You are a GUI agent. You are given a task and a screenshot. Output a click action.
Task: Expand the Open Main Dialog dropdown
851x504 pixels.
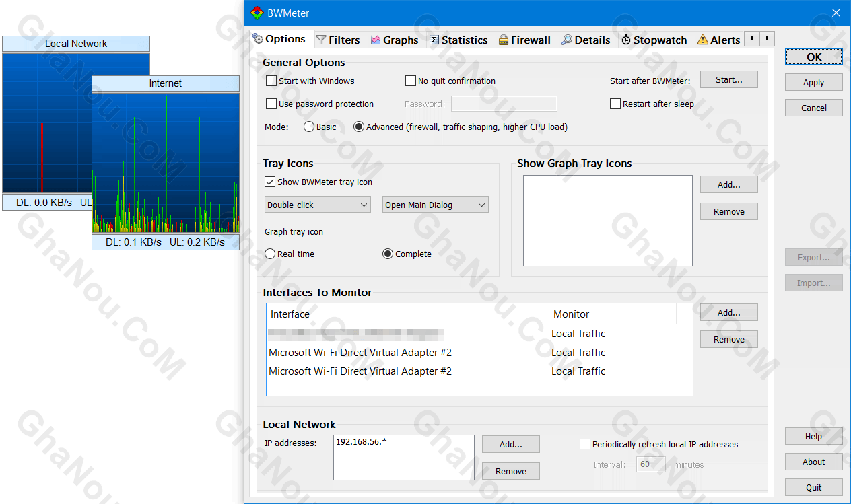tap(436, 205)
